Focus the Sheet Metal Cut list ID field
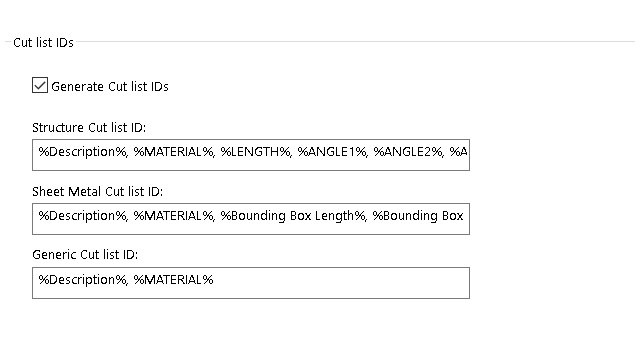 point(251,219)
